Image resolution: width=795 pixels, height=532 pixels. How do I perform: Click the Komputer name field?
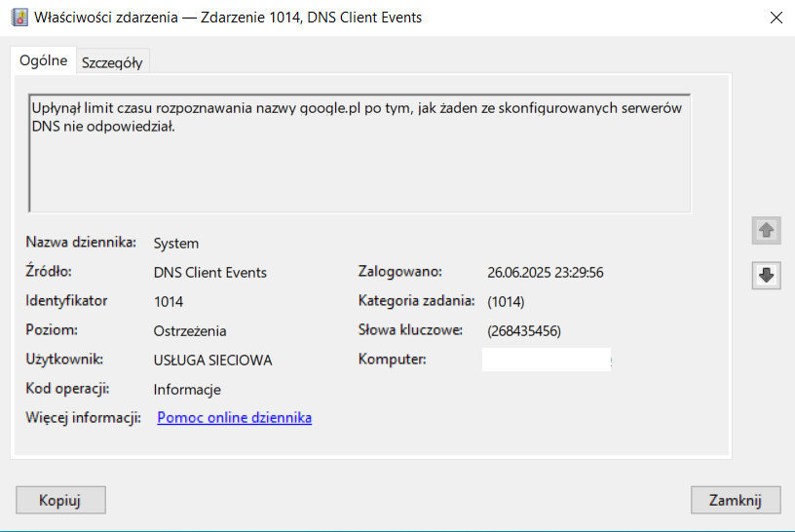(546, 360)
